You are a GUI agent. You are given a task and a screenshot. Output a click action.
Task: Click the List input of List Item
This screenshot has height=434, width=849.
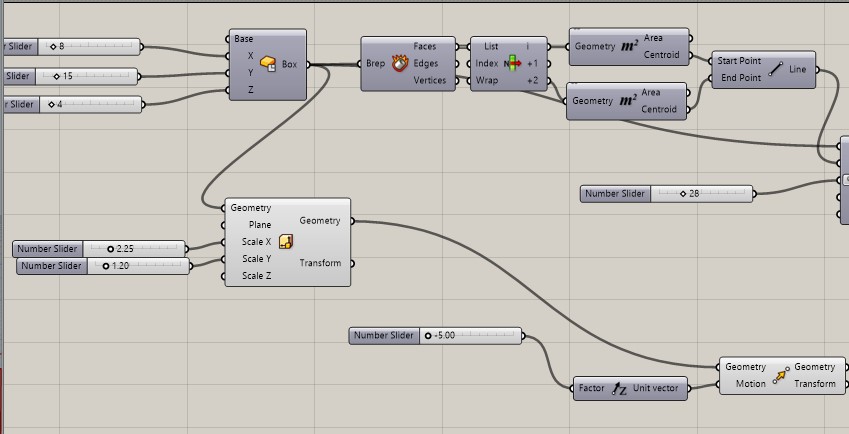[x=491, y=47]
